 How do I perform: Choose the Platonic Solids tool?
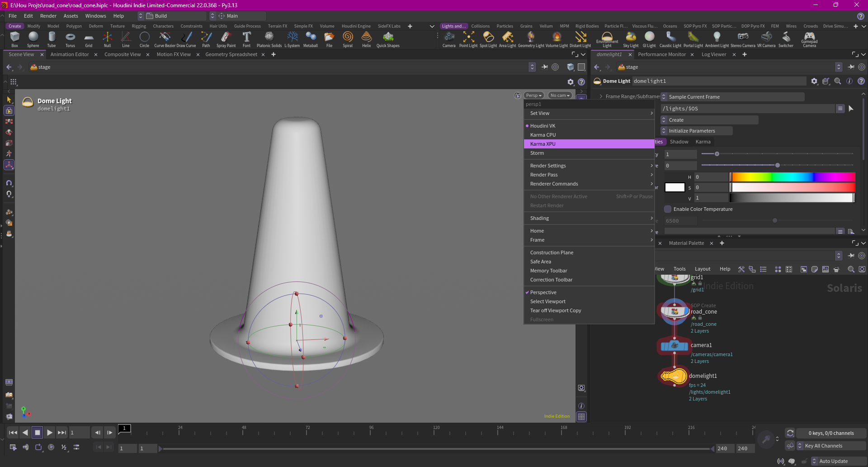tap(269, 39)
